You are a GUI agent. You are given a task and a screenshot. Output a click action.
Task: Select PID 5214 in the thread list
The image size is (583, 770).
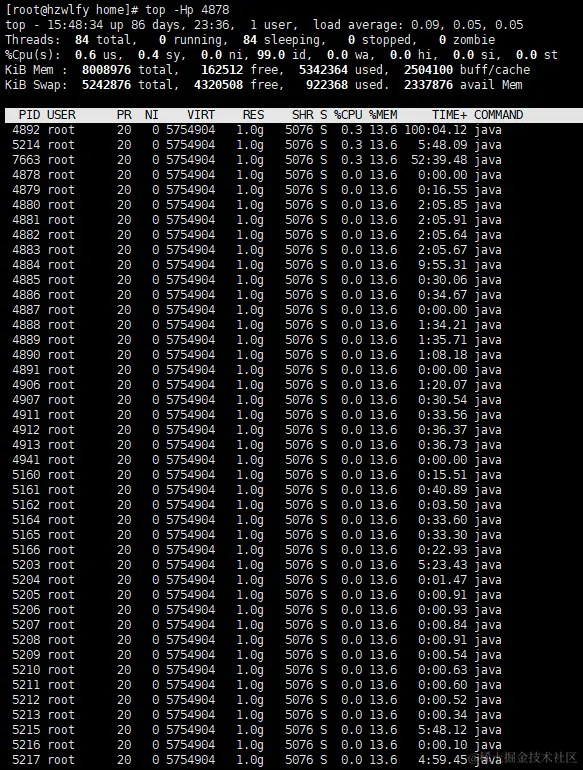point(26,145)
